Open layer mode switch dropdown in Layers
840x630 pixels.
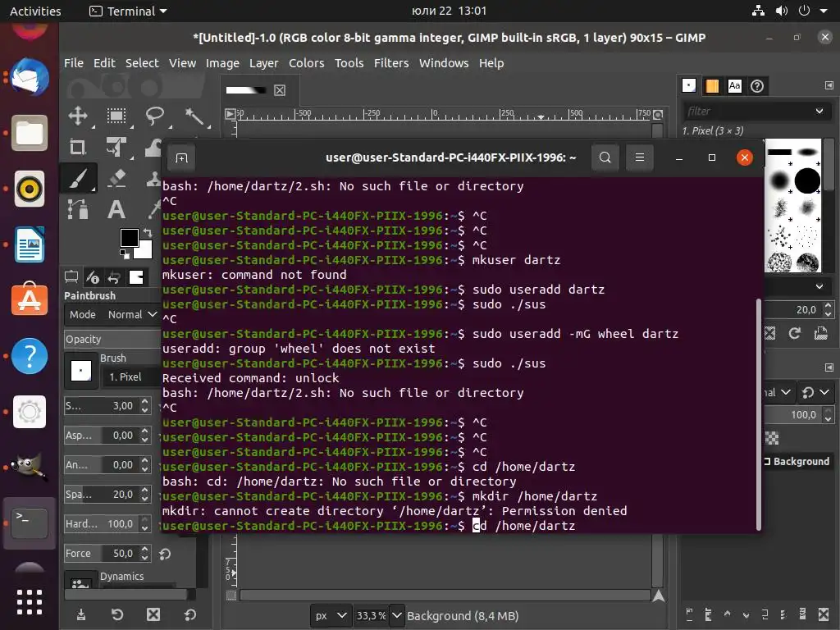(815, 392)
